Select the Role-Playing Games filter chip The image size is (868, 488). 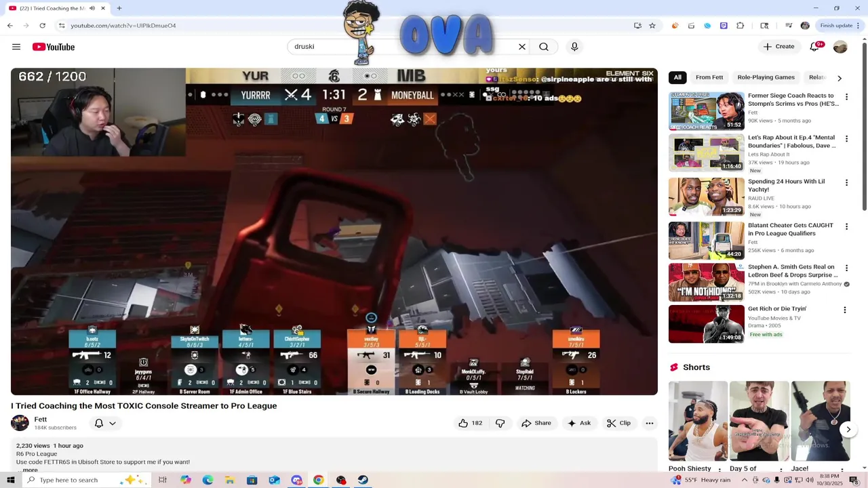click(766, 77)
